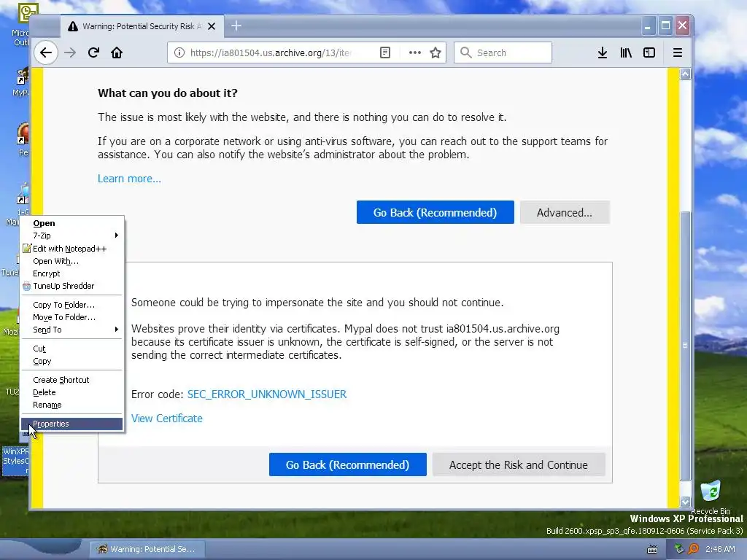747x560 pixels.
Task: Click into the Search box
Action: point(503,52)
